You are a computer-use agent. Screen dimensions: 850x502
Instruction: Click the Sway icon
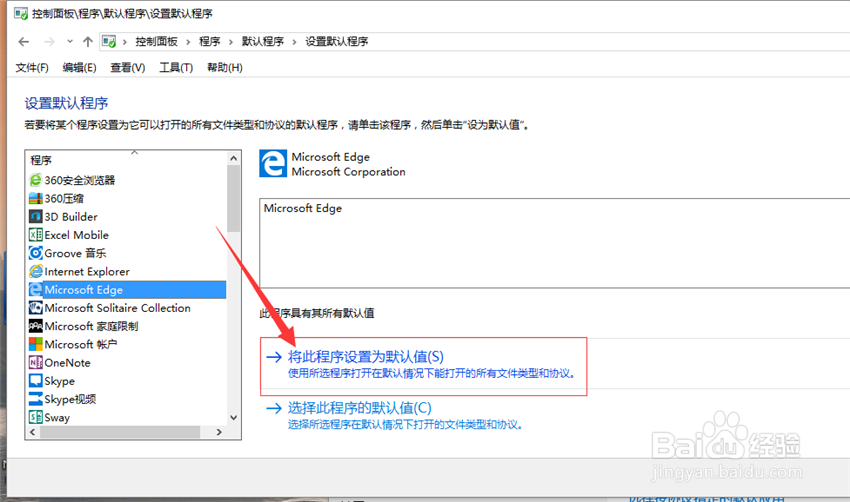tap(35, 417)
